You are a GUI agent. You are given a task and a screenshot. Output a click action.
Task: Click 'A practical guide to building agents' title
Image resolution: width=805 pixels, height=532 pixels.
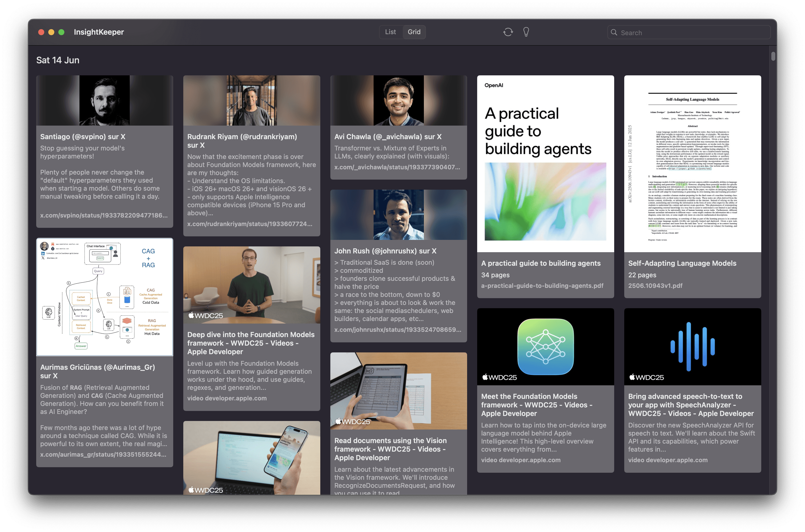click(541, 263)
